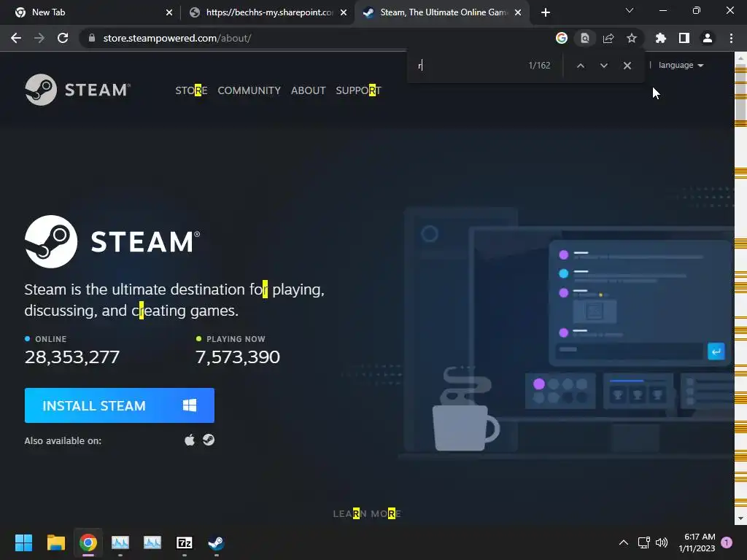
Task: Click the padlock site info icon
Action: pos(92,38)
